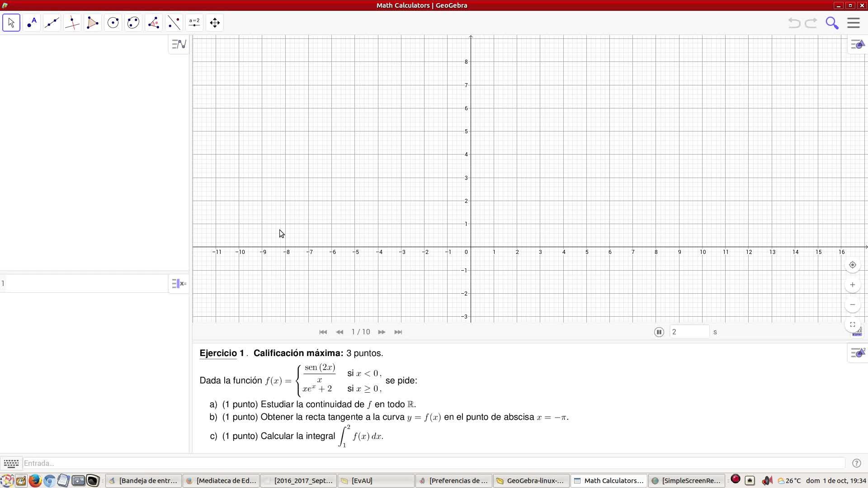This screenshot has height=488, width=868.
Task: Toggle Algebra view style bar
Action: pyautogui.click(x=179, y=44)
